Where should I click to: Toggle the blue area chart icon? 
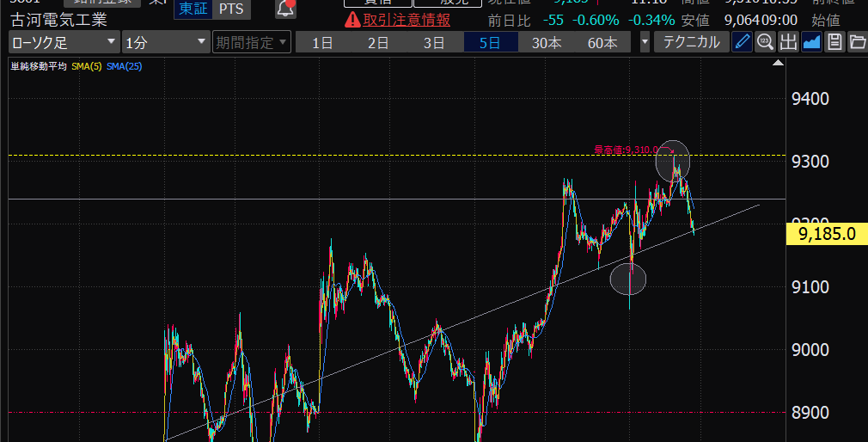pyautogui.click(x=811, y=42)
